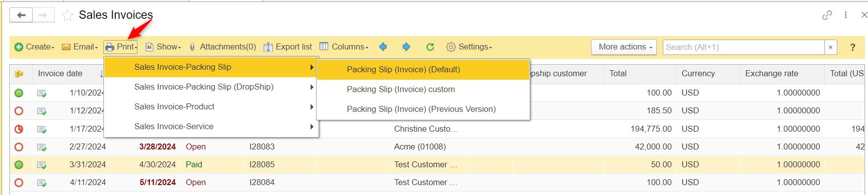Screen dimensions: 868x195
Task: Click total 50.00 in Paid row
Action: (x=661, y=165)
